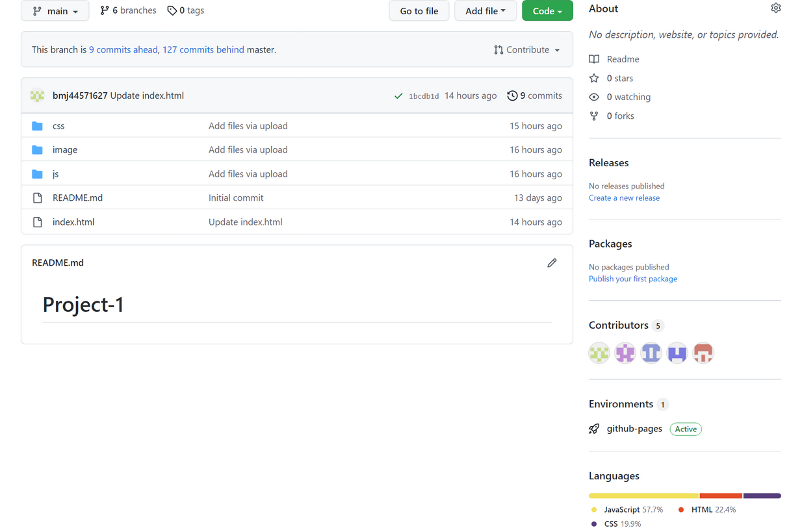
Task: Open css row's Add files via upload commit
Action: tap(248, 126)
